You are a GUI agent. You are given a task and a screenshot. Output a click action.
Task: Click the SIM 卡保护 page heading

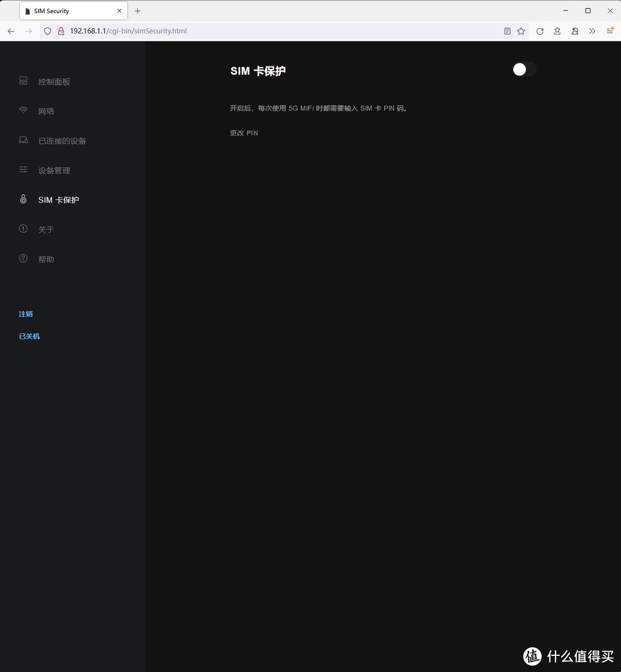pyautogui.click(x=258, y=71)
